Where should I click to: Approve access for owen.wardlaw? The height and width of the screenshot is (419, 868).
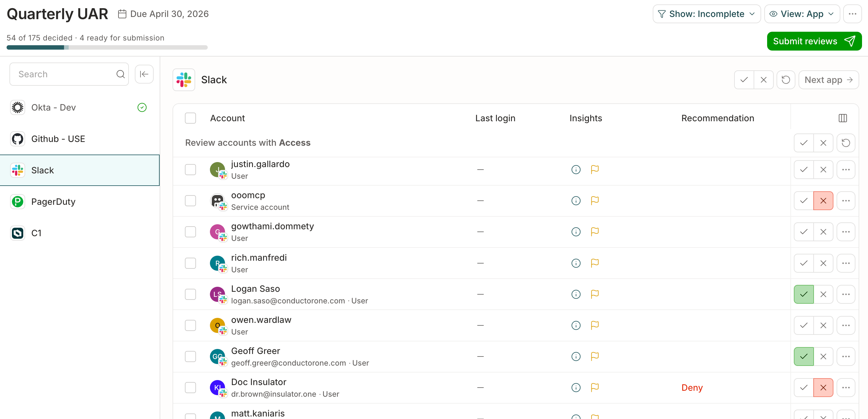click(804, 325)
